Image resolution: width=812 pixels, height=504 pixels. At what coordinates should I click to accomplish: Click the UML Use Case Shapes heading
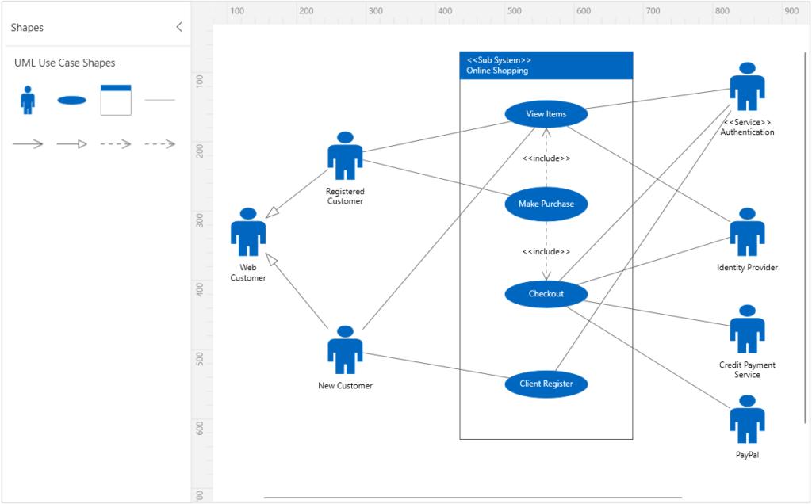pyautogui.click(x=65, y=63)
